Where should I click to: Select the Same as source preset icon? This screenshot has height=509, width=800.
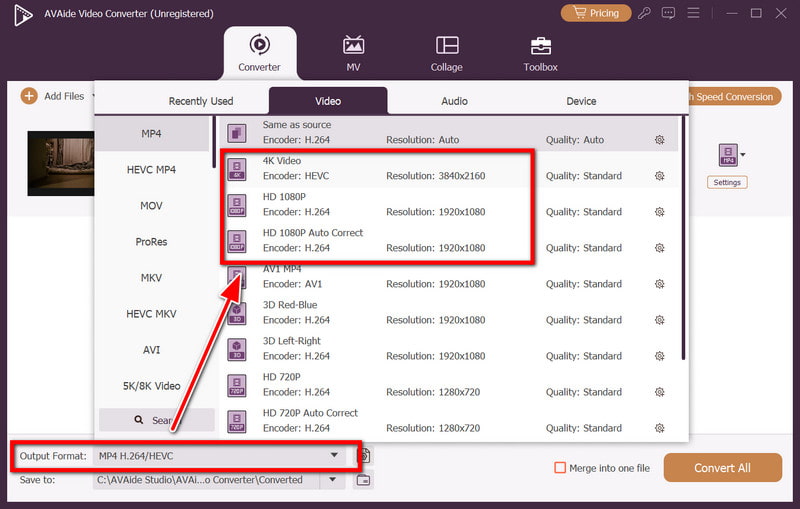[237, 133]
